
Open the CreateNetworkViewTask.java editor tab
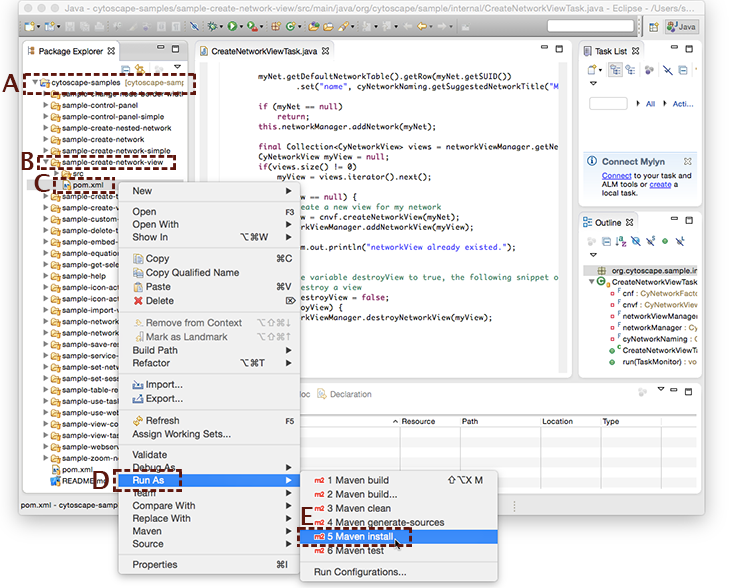(264, 51)
